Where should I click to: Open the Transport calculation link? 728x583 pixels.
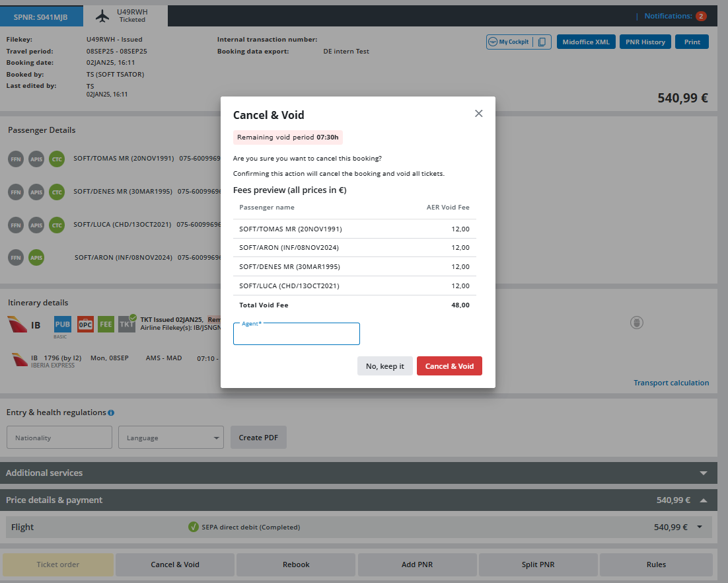coord(671,383)
